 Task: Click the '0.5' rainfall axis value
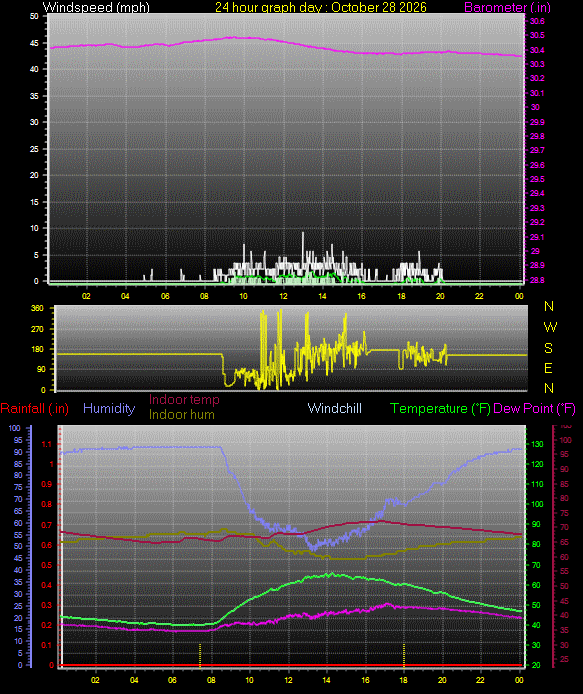(46, 565)
